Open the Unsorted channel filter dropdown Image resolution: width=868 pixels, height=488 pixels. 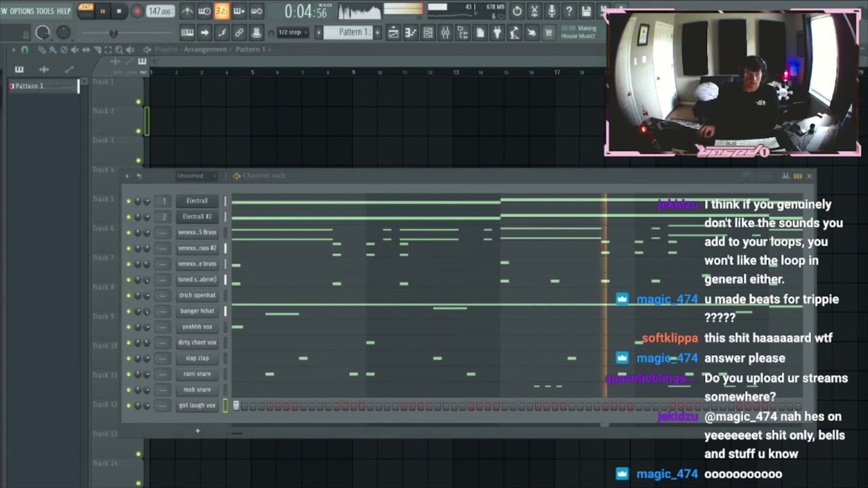pos(196,176)
